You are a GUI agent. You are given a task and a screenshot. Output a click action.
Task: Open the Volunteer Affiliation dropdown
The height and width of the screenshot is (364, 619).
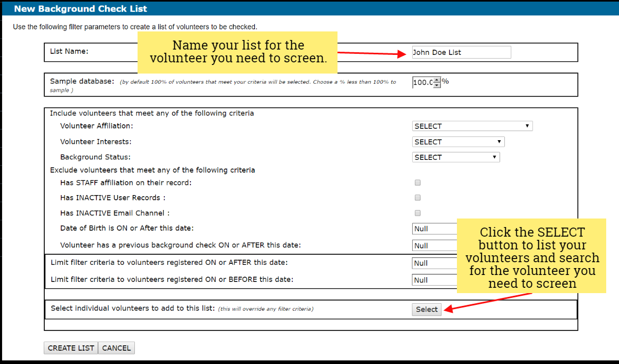point(472,126)
